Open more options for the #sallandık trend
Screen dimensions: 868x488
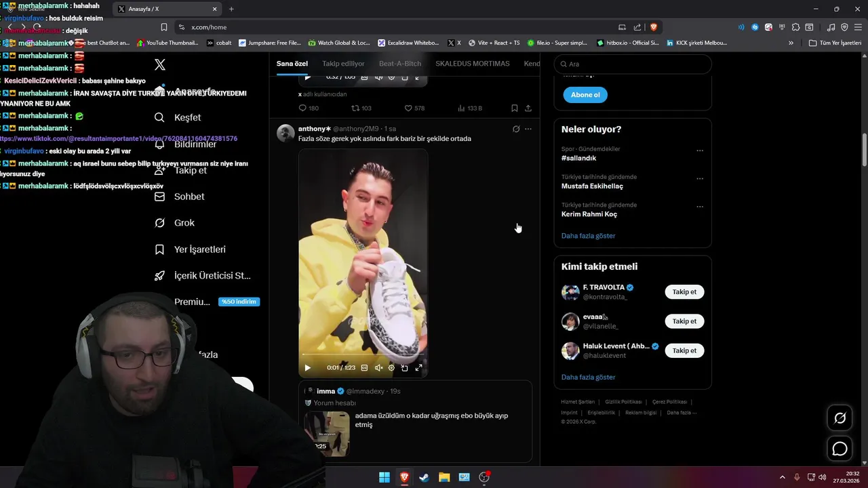pos(700,150)
